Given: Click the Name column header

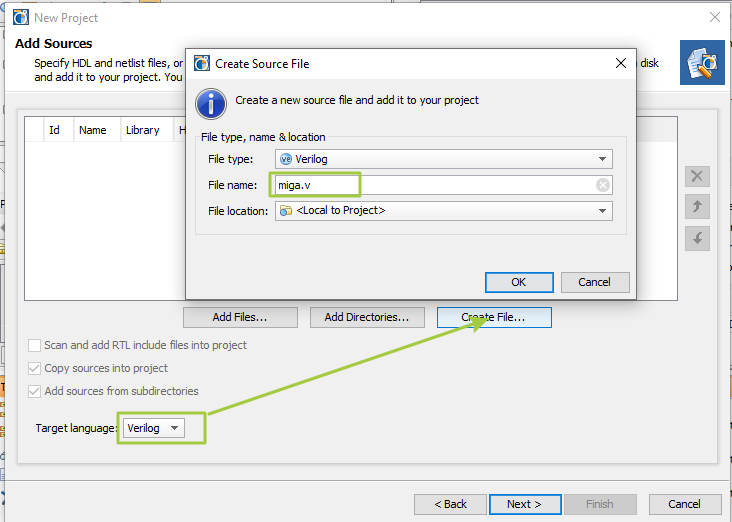Looking at the screenshot, I should coord(97,130).
